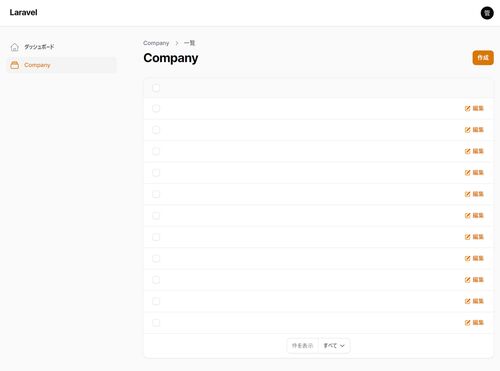Open the per-page count dropdown
Viewport: 500px width, 371px height.
coord(334,346)
